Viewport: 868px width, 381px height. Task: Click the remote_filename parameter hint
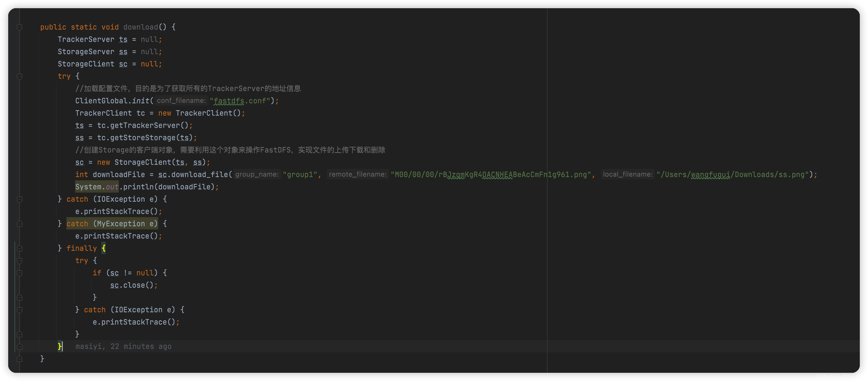pos(358,175)
